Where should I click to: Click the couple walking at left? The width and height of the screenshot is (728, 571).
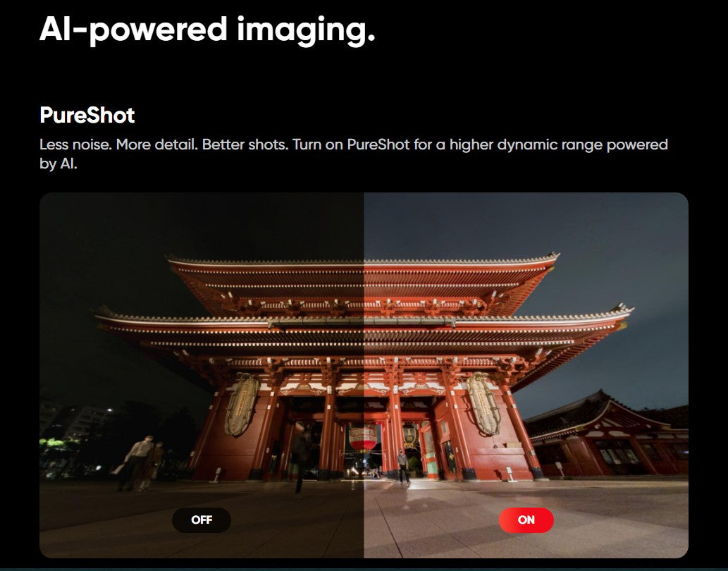141,462
